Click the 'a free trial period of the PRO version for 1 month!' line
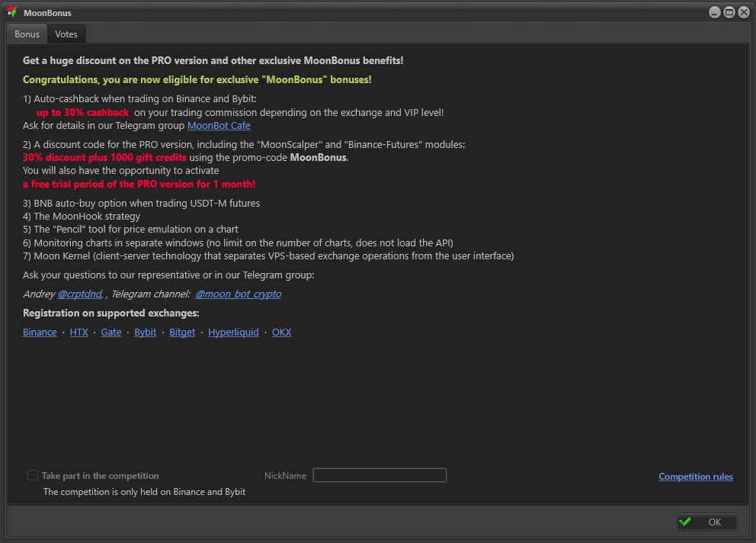This screenshot has width=756, height=543. pos(139,184)
